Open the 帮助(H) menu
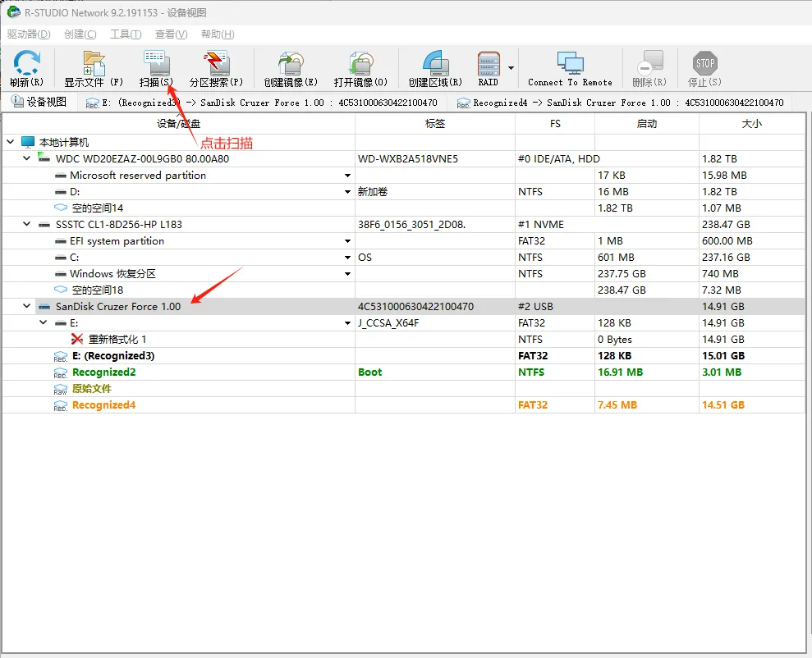 tap(218, 34)
